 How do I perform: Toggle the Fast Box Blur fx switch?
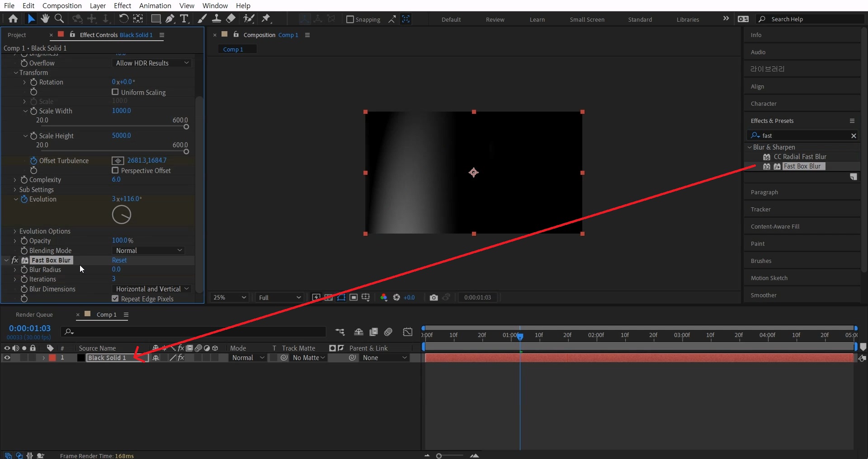coord(15,260)
